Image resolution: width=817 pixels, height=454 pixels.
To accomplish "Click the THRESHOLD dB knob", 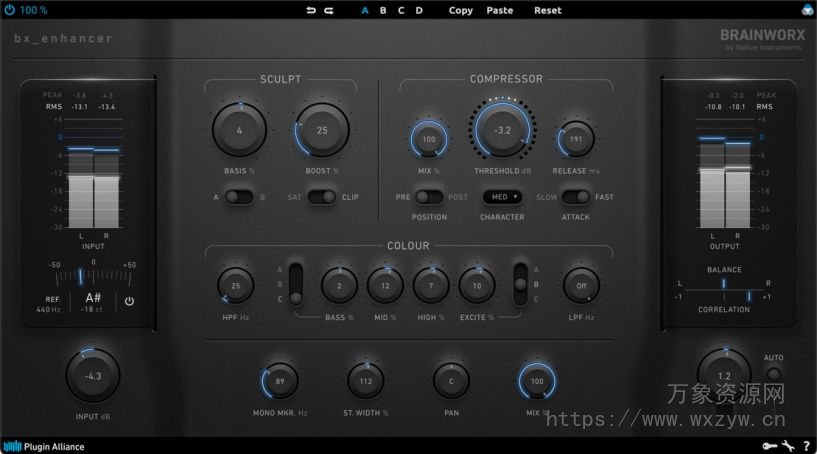I will point(502,130).
